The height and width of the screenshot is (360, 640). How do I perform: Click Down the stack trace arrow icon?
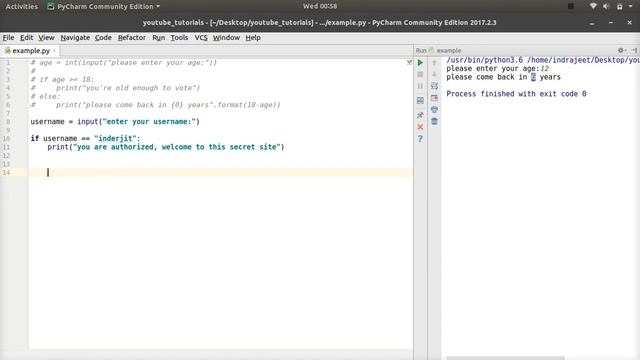point(434,75)
